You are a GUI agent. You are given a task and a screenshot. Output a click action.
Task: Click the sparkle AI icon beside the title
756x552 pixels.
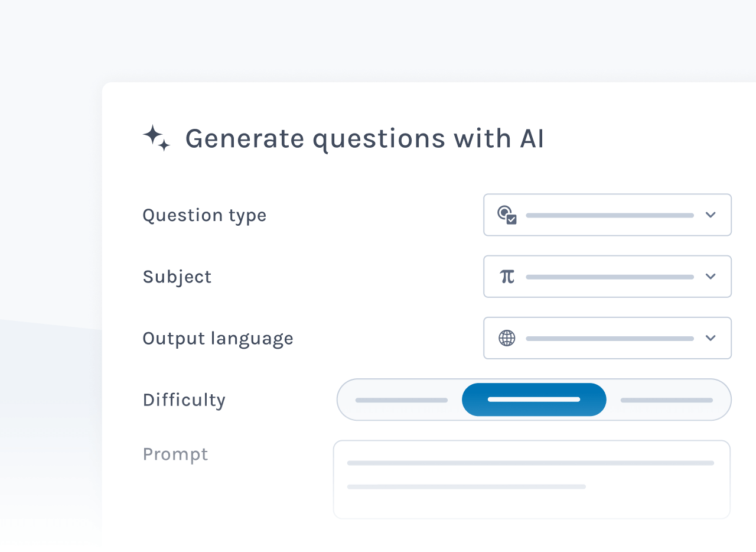click(157, 138)
